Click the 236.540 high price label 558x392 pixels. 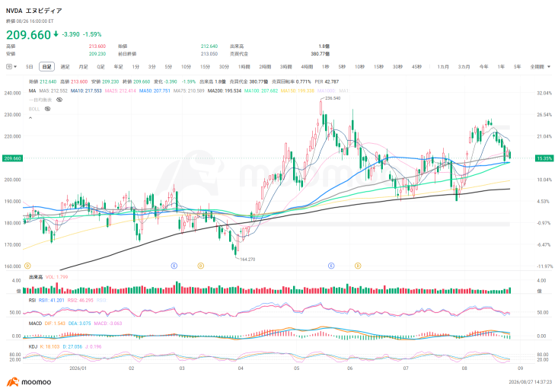tap(333, 98)
